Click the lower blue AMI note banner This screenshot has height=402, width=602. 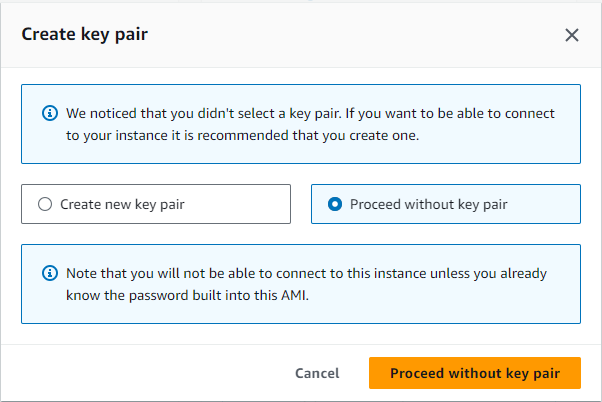coord(301,284)
